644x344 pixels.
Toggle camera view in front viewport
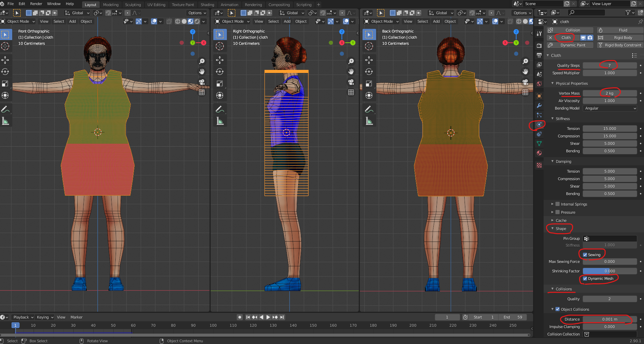(x=202, y=82)
